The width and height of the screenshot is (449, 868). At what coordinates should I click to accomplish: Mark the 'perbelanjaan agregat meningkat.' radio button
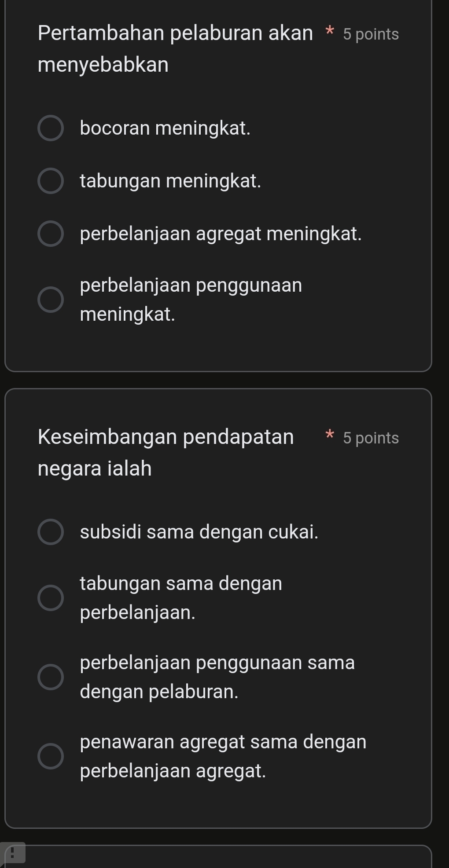51,234
